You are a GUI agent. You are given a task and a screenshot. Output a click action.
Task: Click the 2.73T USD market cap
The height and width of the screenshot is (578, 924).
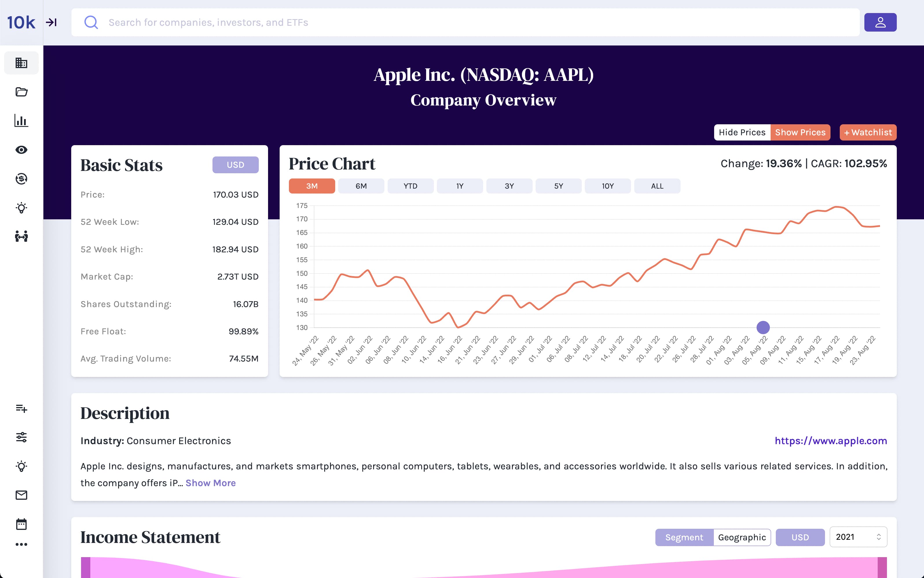(x=238, y=277)
